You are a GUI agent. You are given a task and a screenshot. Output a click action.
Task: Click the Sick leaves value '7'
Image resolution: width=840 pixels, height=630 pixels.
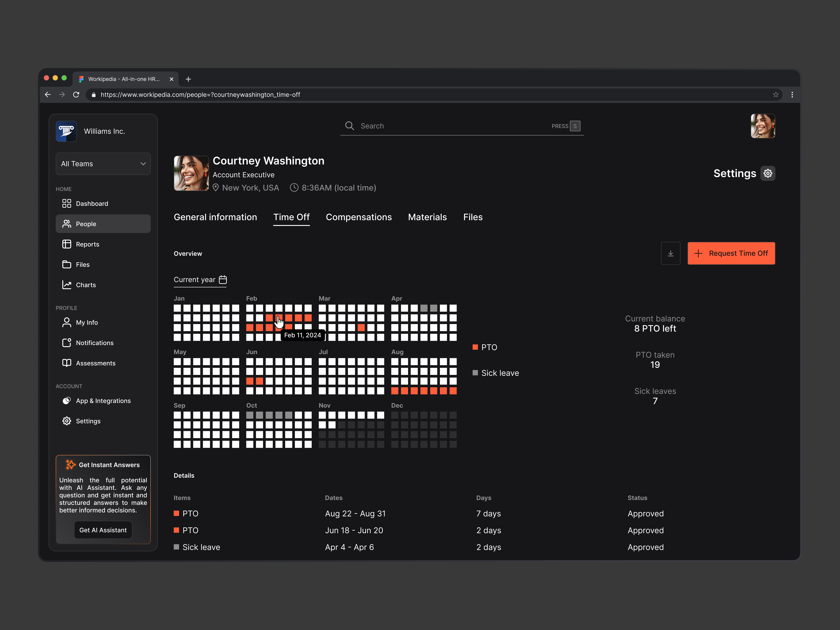655,401
